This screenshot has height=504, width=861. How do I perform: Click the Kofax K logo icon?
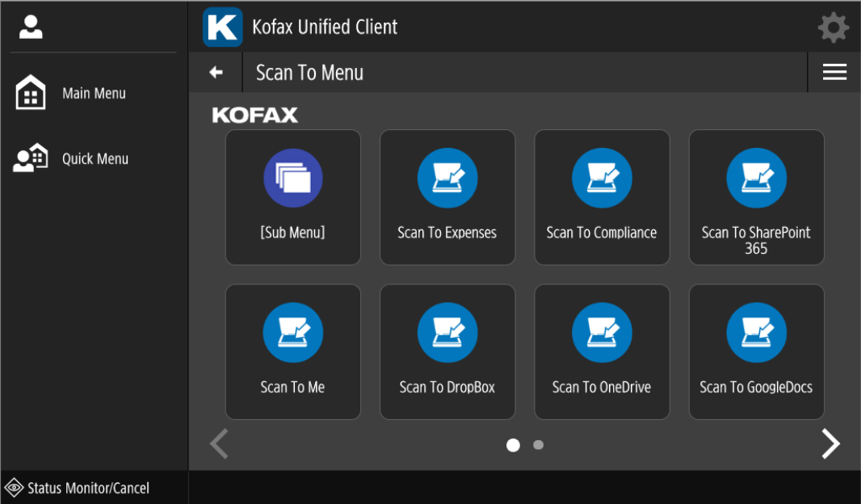point(222,27)
